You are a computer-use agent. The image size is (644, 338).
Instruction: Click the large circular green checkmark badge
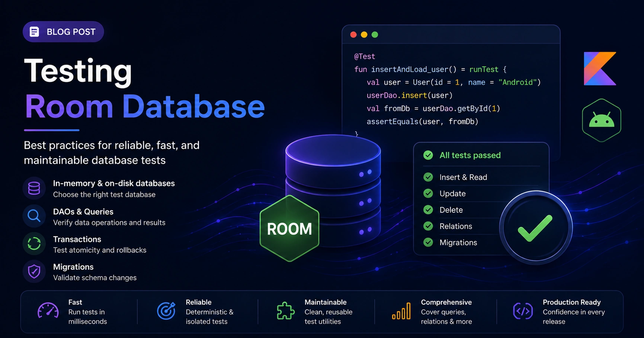click(535, 228)
